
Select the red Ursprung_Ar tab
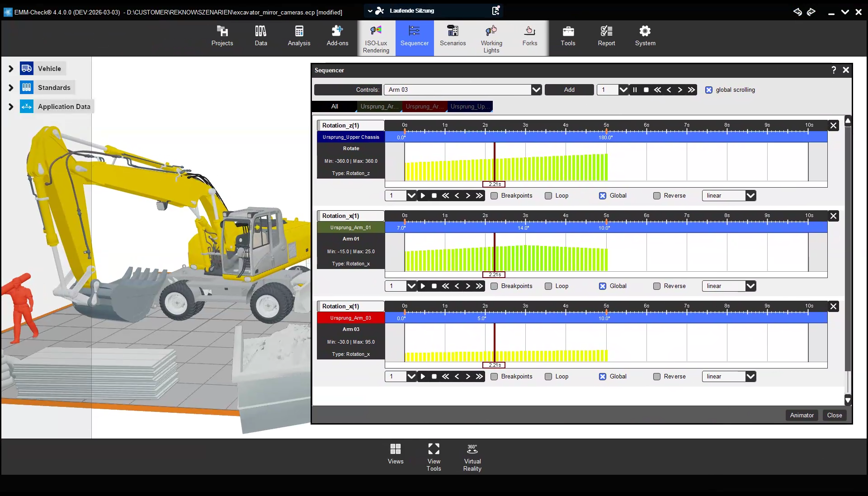[x=424, y=107]
